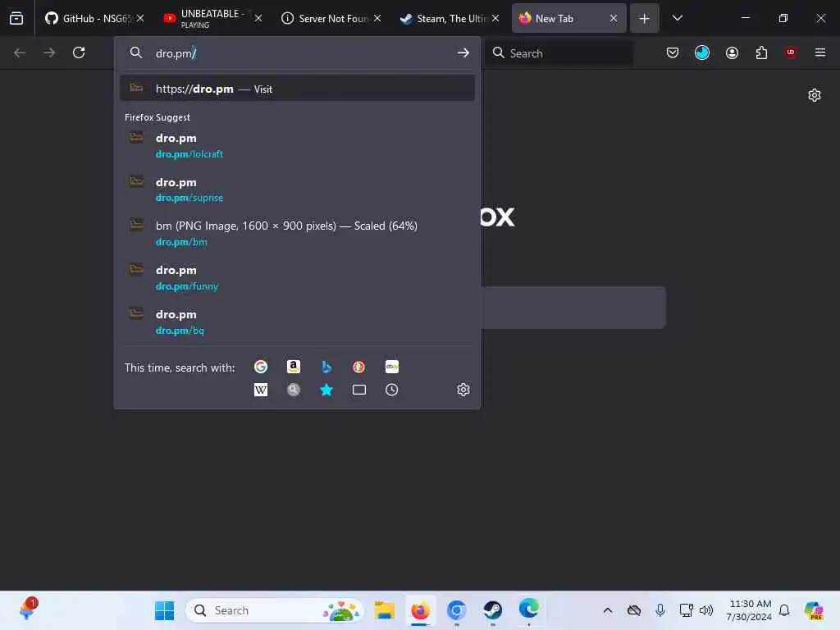840x630 pixels.
Task: Personalize new tab with the gear icon
Action: coord(815,95)
